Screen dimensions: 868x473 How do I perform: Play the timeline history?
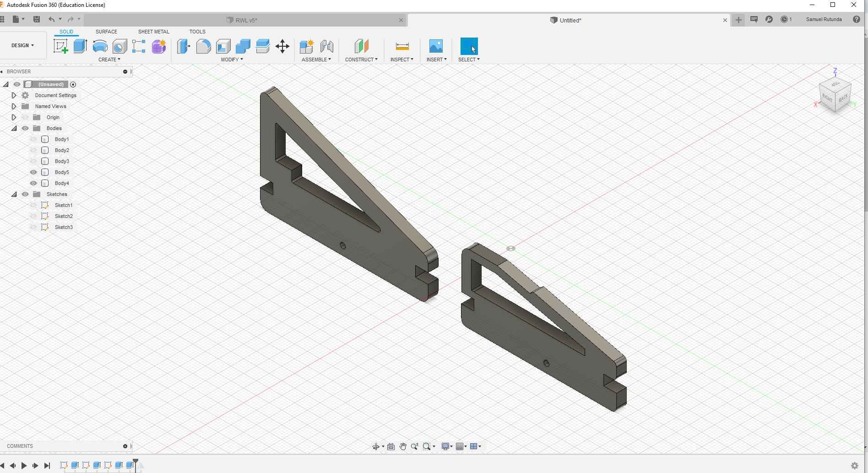point(24,466)
